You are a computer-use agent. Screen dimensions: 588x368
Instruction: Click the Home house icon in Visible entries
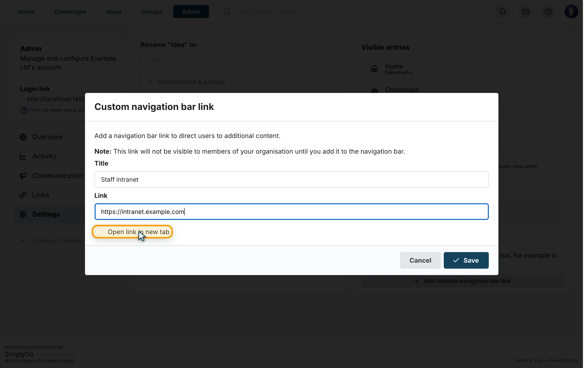tap(374, 69)
